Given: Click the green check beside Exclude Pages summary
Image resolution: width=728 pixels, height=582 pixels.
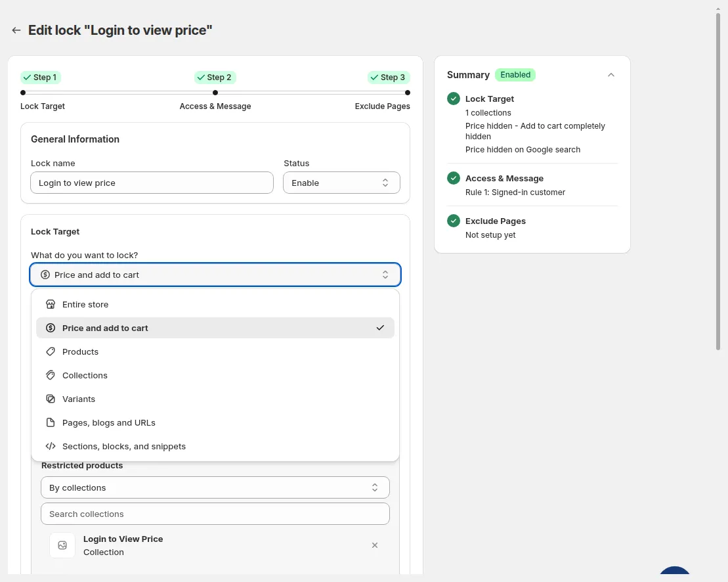Looking at the screenshot, I should (x=454, y=221).
